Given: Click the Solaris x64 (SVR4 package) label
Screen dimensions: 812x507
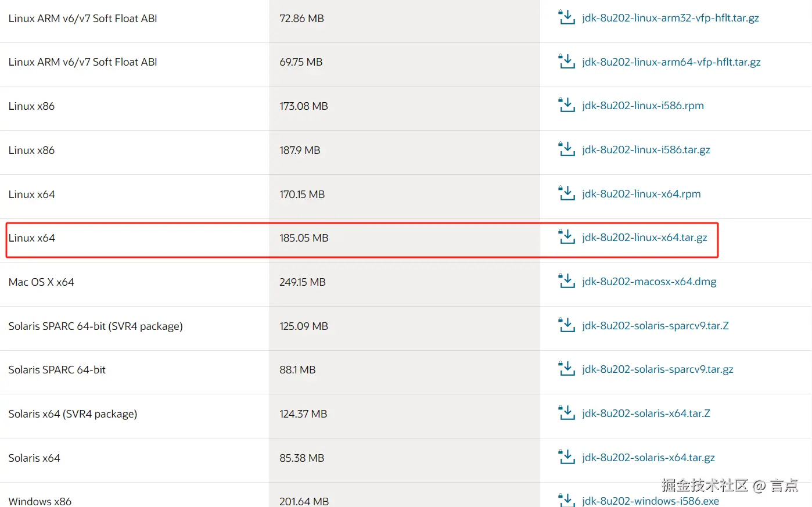Looking at the screenshot, I should [x=73, y=414].
